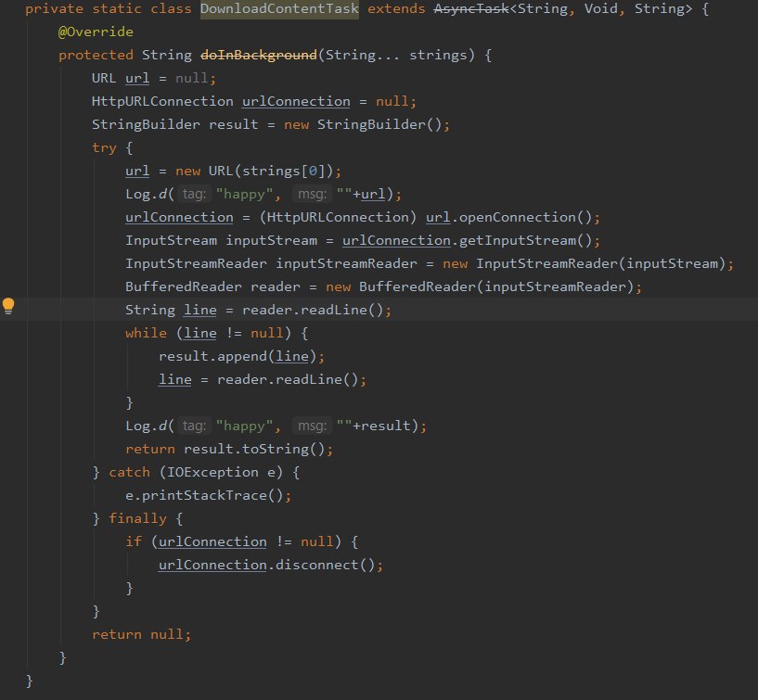Screen dimensions: 758x700
Task: Click the first Log.d call with url
Action: 263,194
